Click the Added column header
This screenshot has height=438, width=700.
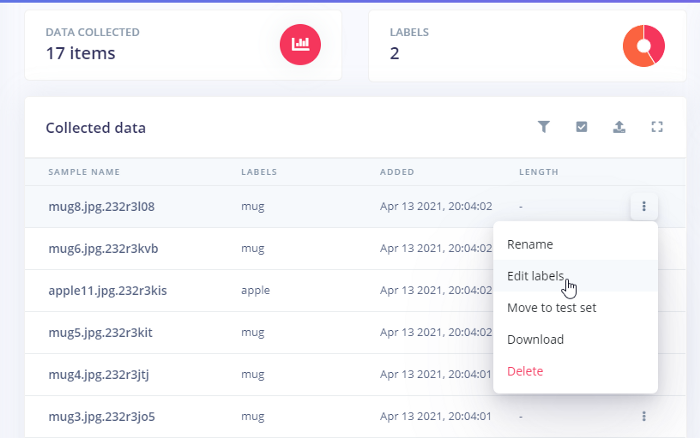(x=397, y=172)
